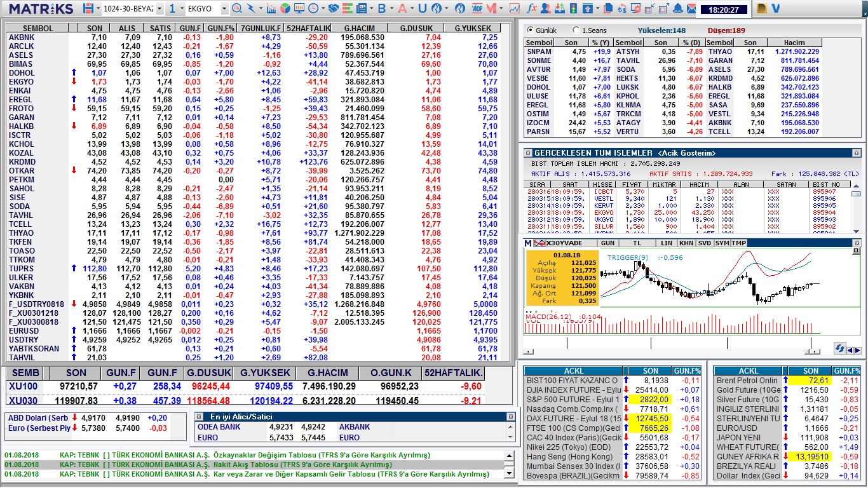Click the 52HAFTALIK column header
This screenshot has height=488, width=868.
pyautogui.click(x=308, y=29)
